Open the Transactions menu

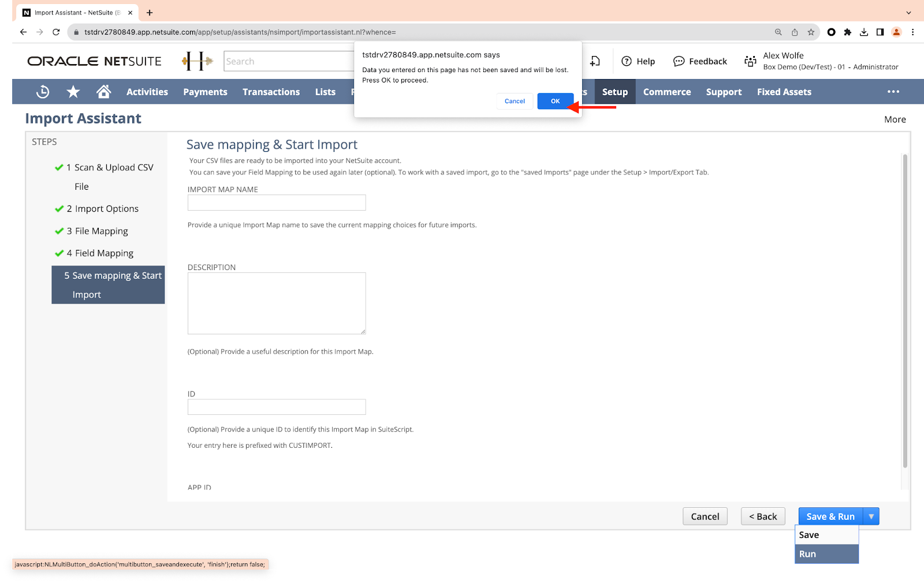(x=271, y=92)
